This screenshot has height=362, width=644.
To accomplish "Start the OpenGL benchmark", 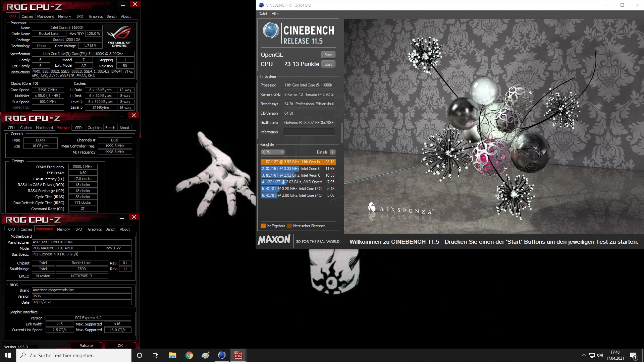I will click(328, 55).
